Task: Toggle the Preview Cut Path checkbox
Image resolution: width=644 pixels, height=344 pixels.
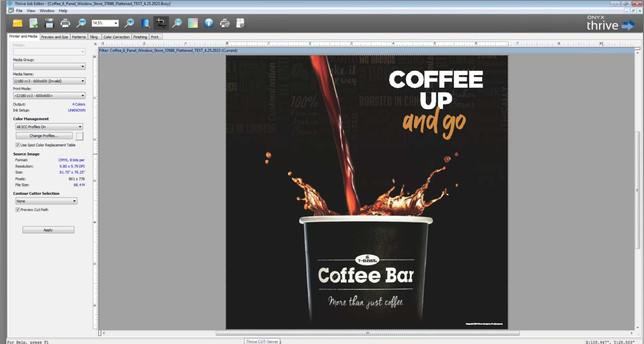Action: (x=18, y=210)
